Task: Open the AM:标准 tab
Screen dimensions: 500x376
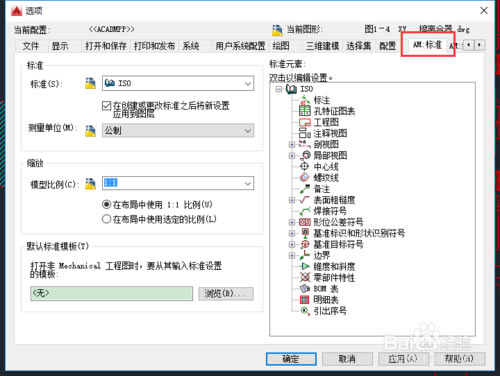Action: click(428, 44)
